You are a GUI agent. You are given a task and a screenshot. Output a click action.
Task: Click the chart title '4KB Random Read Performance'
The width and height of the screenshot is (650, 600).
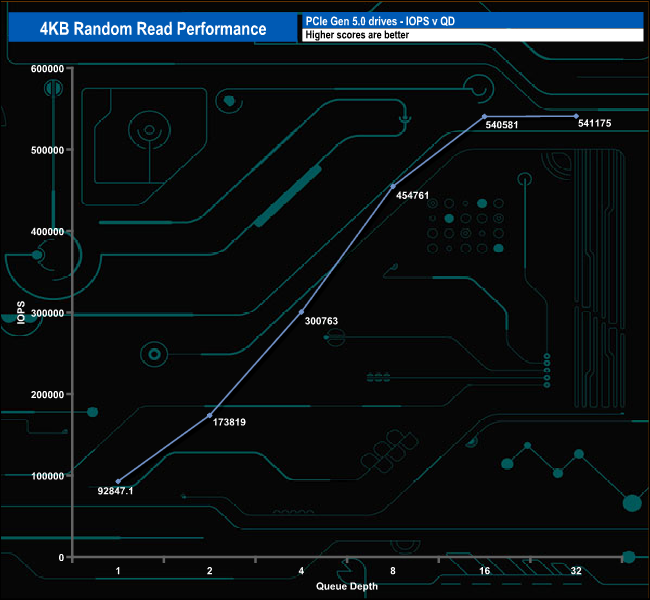(x=153, y=29)
